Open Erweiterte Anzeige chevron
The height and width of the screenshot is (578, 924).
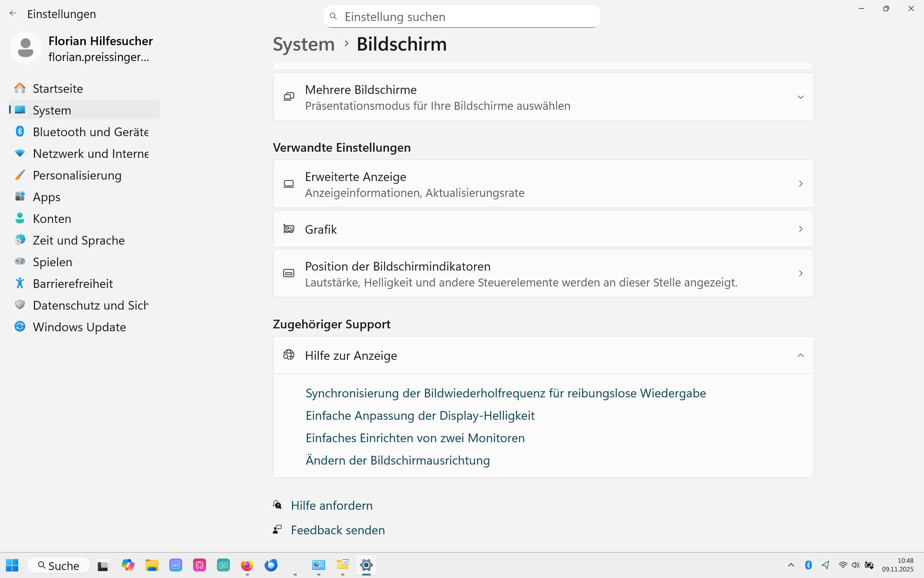[800, 184]
